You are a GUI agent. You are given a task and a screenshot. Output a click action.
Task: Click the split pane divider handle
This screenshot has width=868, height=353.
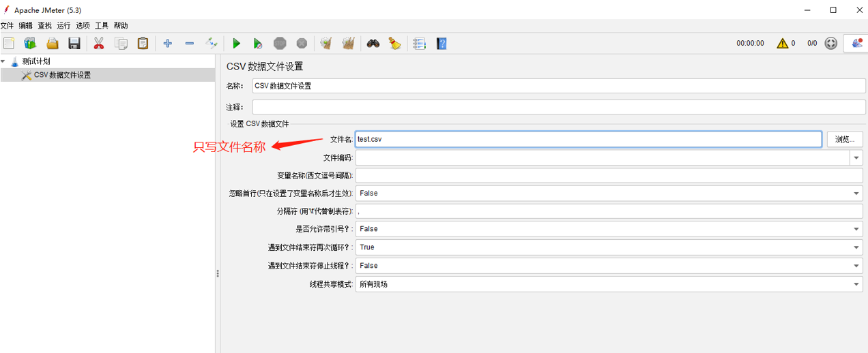[218, 273]
